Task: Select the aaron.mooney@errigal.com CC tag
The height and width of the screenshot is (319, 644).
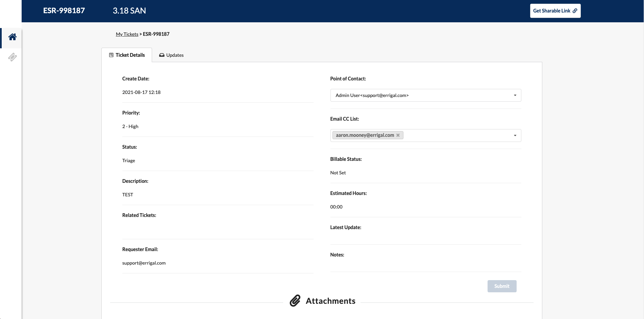Action: [x=365, y=136]
